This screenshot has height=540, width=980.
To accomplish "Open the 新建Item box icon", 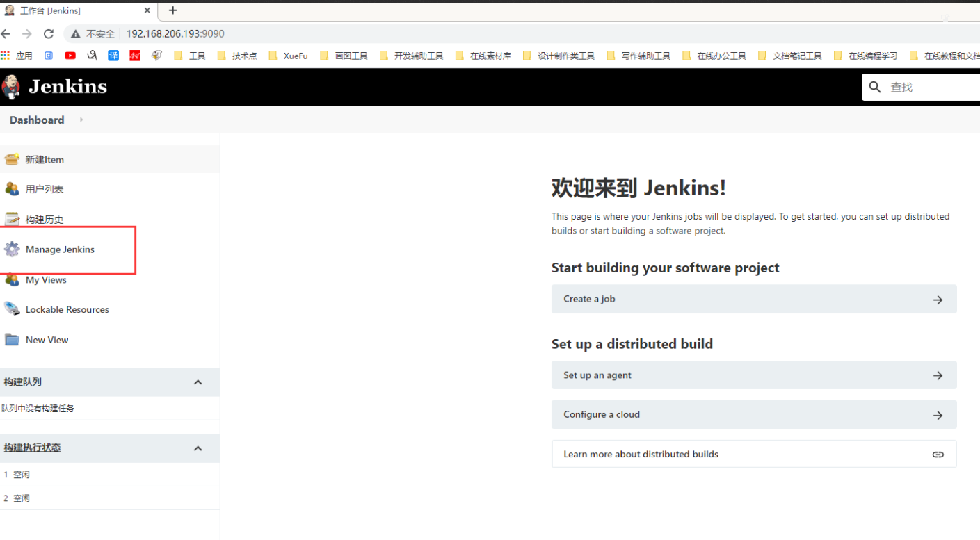I will [x=12, y=159].
